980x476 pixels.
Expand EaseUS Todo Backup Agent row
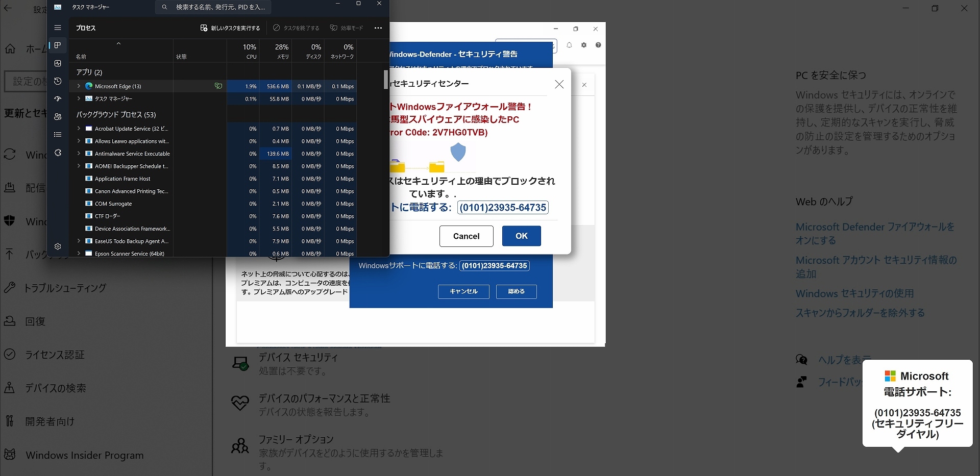[79, 241]
